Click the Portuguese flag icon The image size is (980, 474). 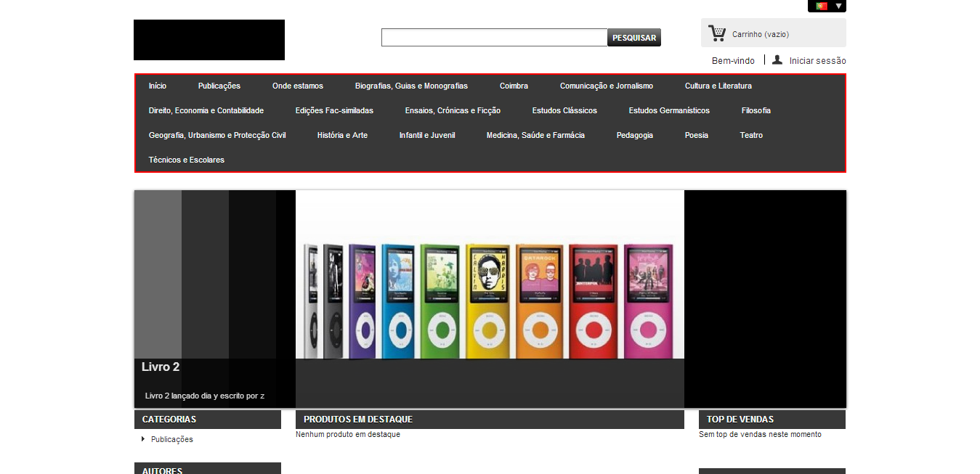822,6
